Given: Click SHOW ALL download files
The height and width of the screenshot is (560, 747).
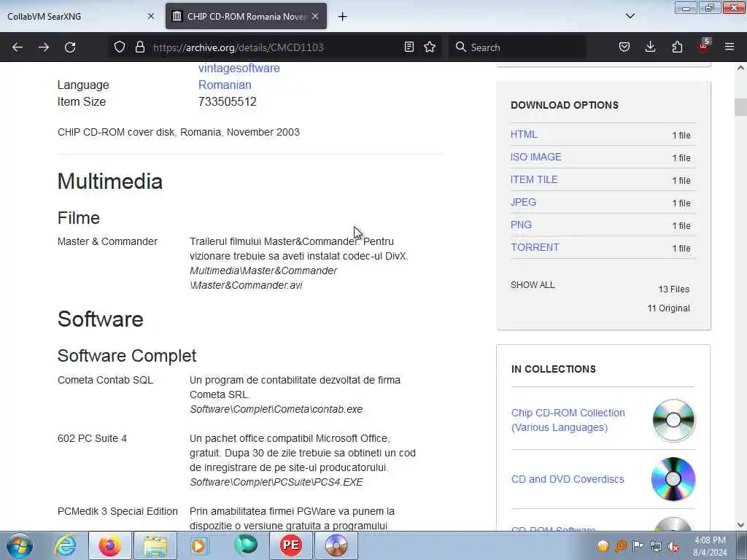Looking at the screenshot, I should tap(533, 285).
